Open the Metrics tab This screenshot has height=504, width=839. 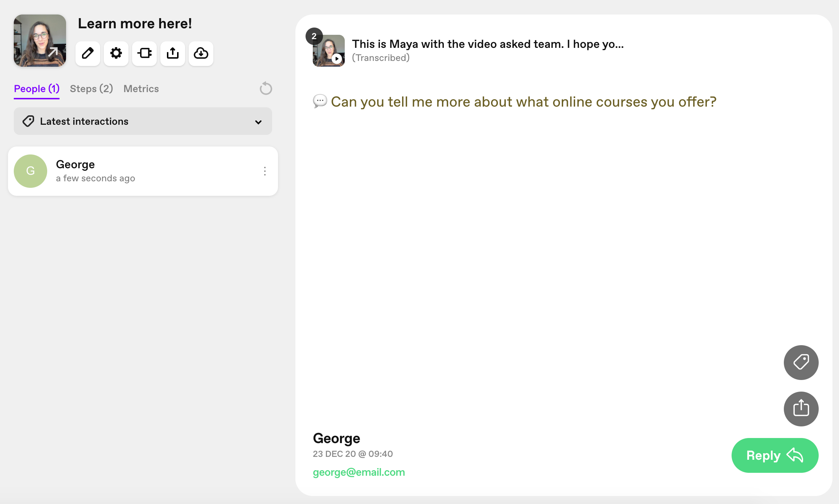point(141,89)
